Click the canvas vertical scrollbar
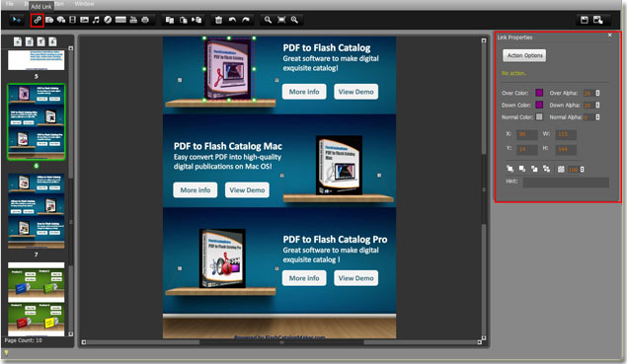 click(x=484, y=189)
